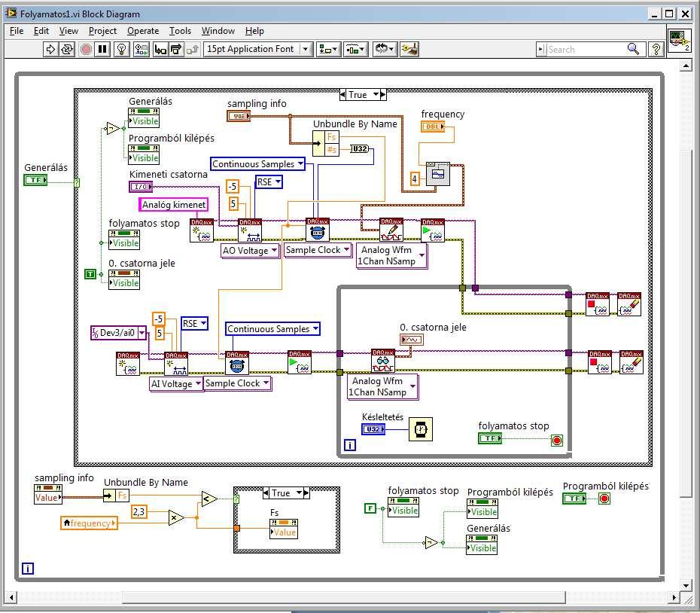
Task: Select the upper DAQmx Stop Task node
Action: pyautogui.click(x=598, y=305)
